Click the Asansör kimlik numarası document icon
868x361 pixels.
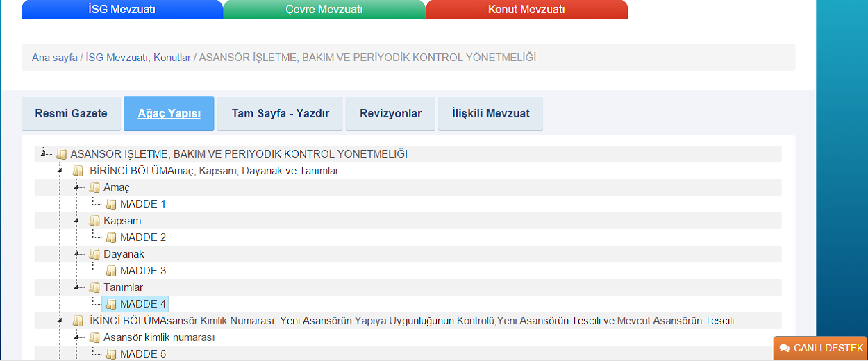click(95, 337)
